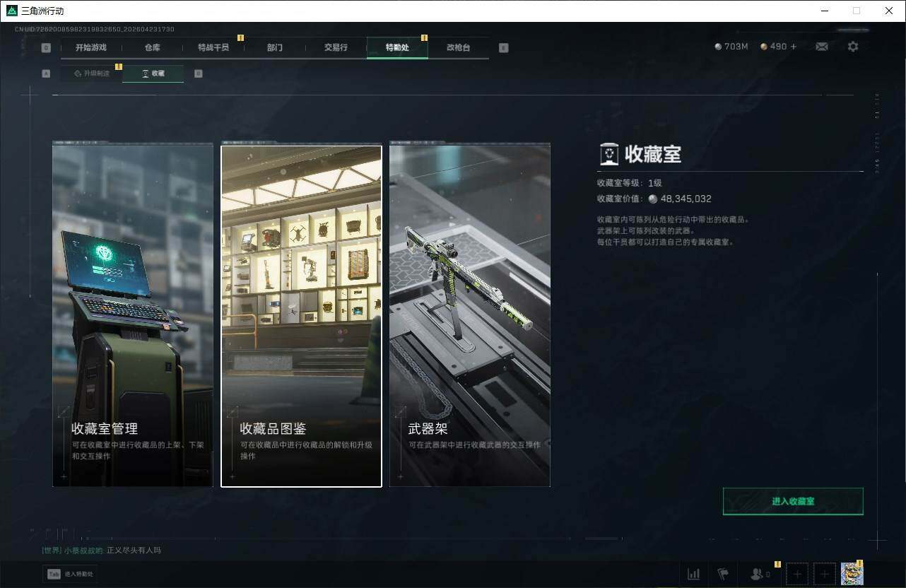Click the currency coin icon showing 490
906x588 pixels.
point(763,46)
